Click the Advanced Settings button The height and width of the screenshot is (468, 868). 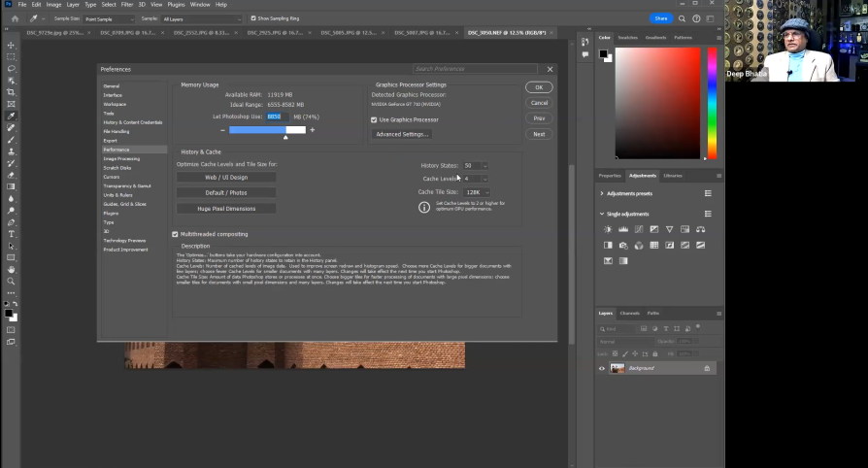click(x=402, y=134)
